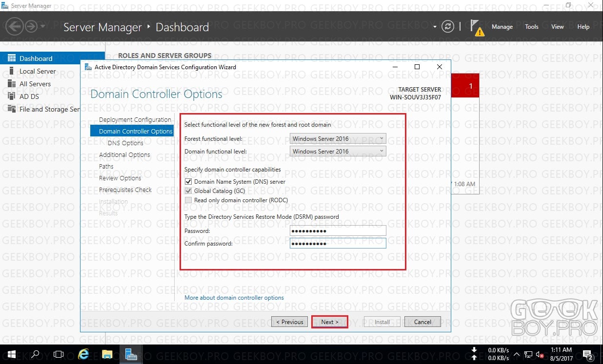Select the DNS Options wizard step

125,143
